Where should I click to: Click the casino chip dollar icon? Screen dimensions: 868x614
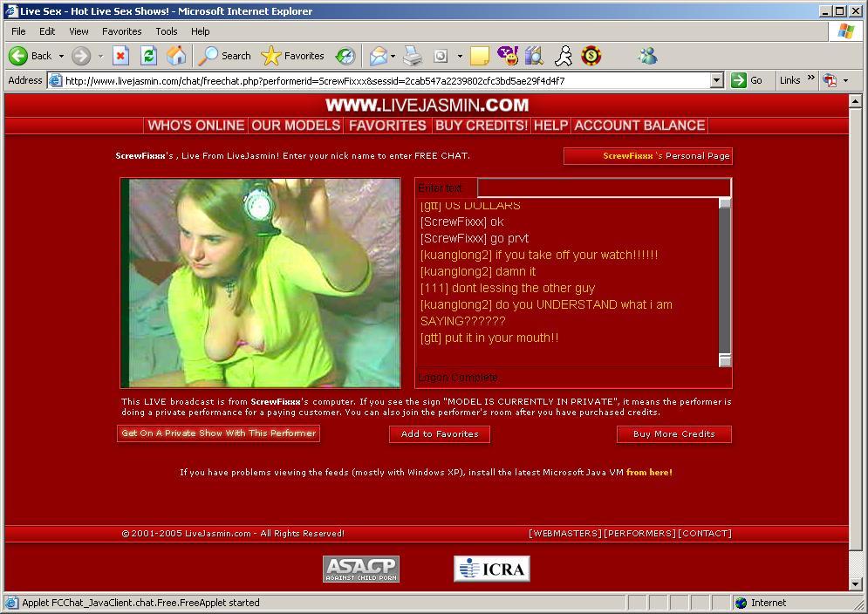(591, 55)
